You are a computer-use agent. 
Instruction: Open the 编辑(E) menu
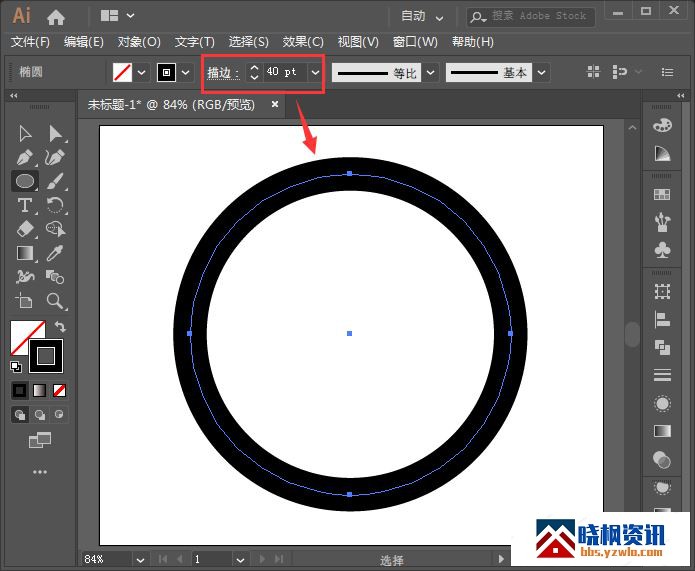pyautogui.click(x=84, y=42)
